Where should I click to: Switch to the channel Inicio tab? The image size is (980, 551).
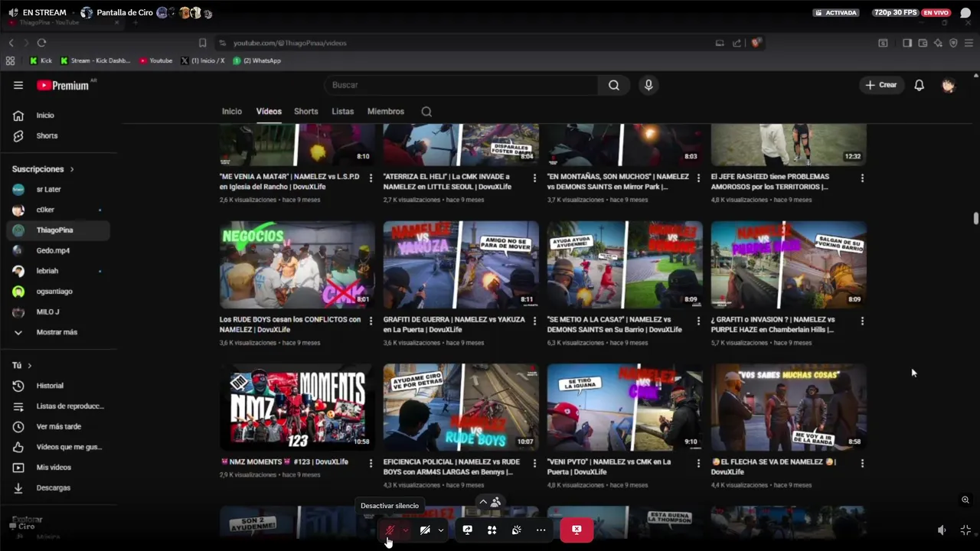(232, 111)
